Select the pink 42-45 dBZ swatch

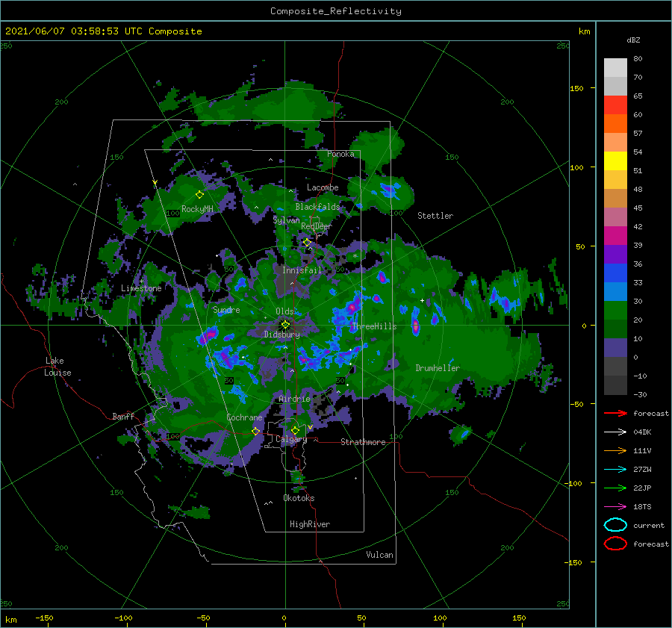(x=615, y=217)
